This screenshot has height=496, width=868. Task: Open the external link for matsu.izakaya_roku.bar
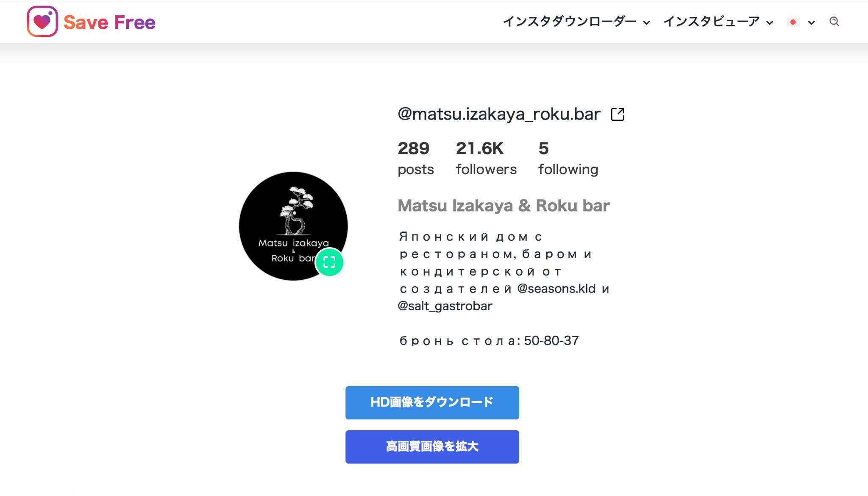tap(618, 114)
